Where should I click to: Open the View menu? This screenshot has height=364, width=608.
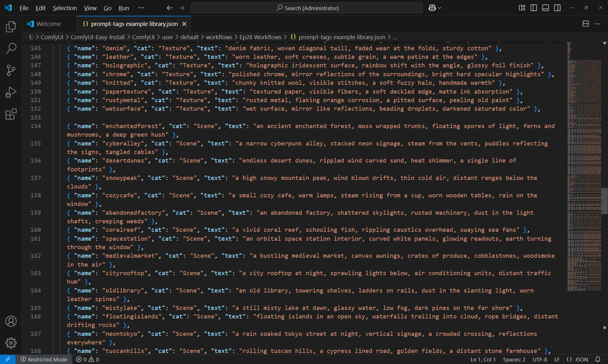(90, 8)
